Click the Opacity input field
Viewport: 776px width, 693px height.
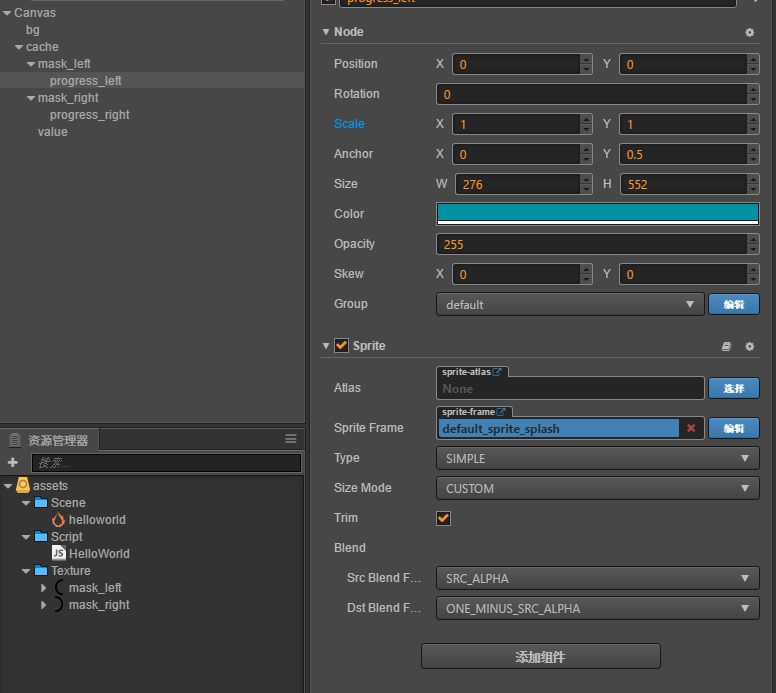pyautogui.click(x=591, y=244)
